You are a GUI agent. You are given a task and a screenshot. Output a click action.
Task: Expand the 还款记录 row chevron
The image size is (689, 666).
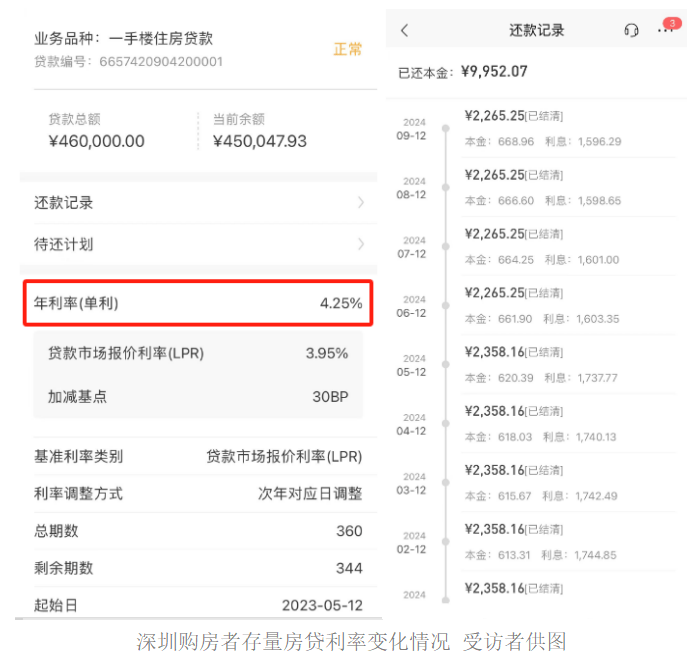click(x=360, y=203)
